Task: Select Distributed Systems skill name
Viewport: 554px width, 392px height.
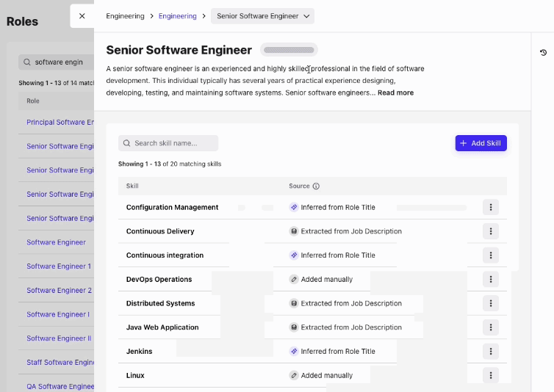Action: pos(160,303)
